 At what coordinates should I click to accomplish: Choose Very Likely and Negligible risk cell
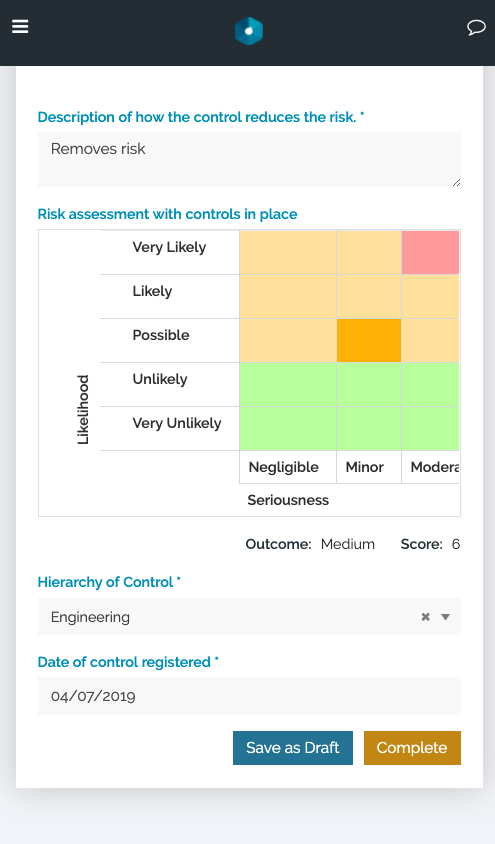pyautogui.click(x=288, y=252)
